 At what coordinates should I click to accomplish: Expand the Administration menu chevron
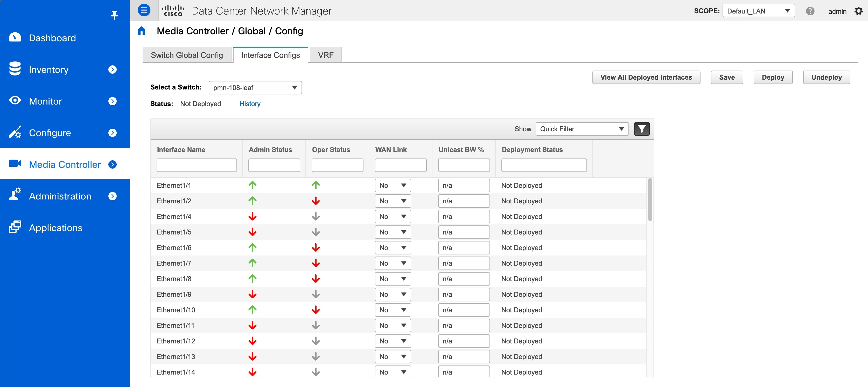113,196
